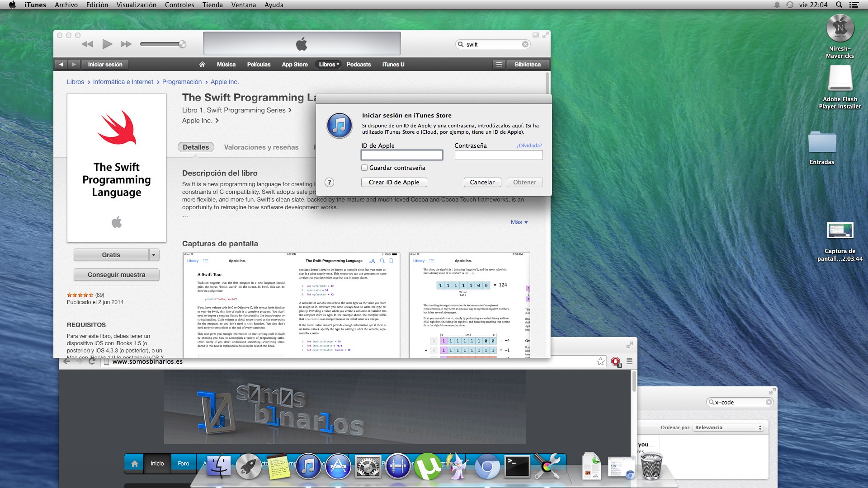Click the play button in iTunes
The image size is (868, 488).
click(x=107, y=44)
